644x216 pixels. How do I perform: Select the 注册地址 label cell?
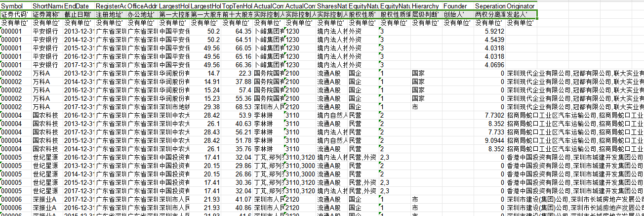[111, 14]
